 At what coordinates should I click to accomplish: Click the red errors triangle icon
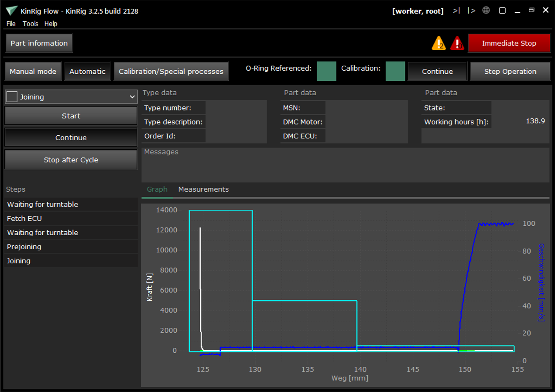pyautogui.click(x=457, y=43)
